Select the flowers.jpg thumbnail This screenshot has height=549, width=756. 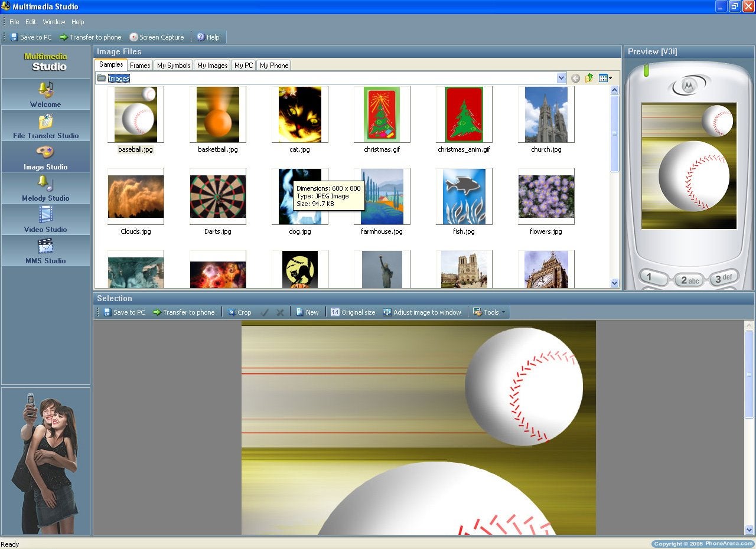point(546,197)
